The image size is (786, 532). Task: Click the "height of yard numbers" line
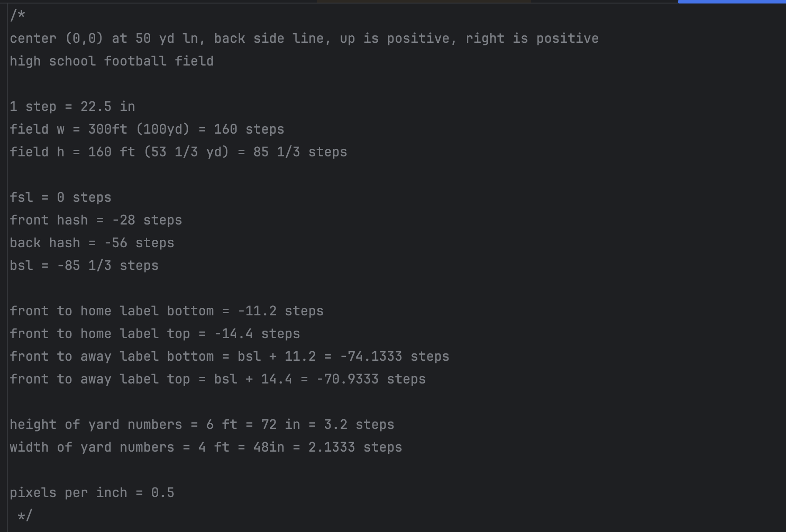click(202, 425)
